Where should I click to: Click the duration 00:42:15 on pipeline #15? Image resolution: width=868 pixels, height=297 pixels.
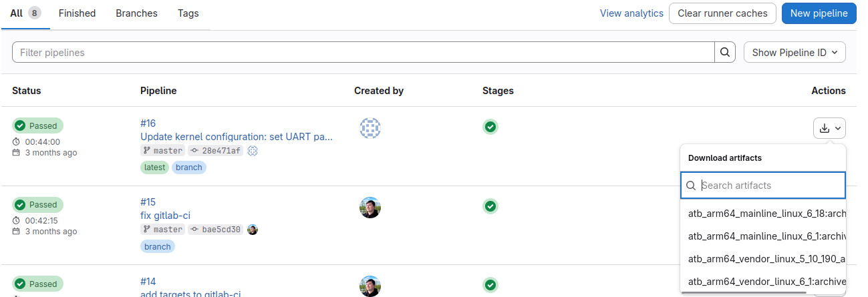click(x=41, y=220)
